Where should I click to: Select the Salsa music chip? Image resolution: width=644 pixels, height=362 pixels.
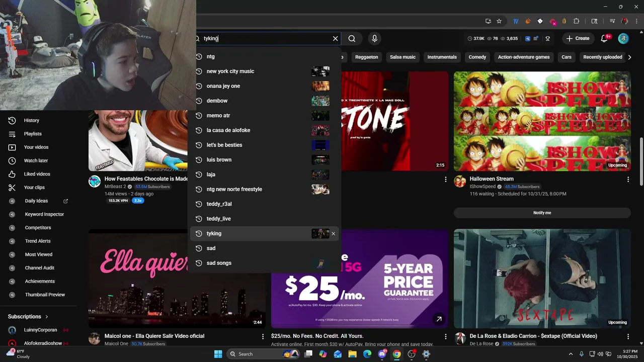[403, 57]
